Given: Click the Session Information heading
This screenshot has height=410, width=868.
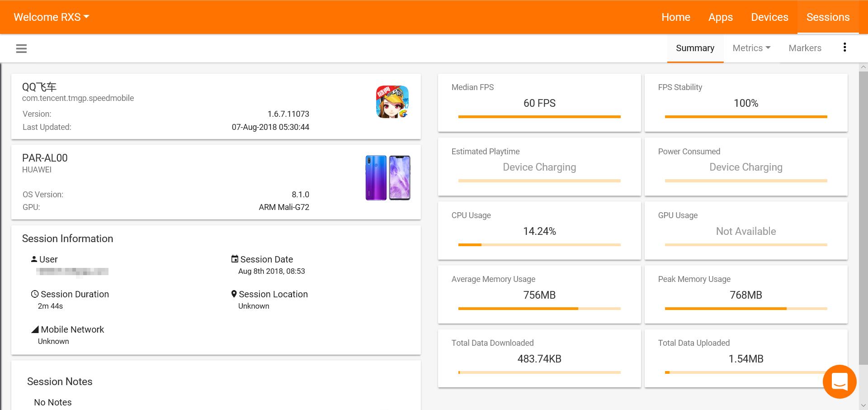Looking at the screenshot, I should 67,238.
